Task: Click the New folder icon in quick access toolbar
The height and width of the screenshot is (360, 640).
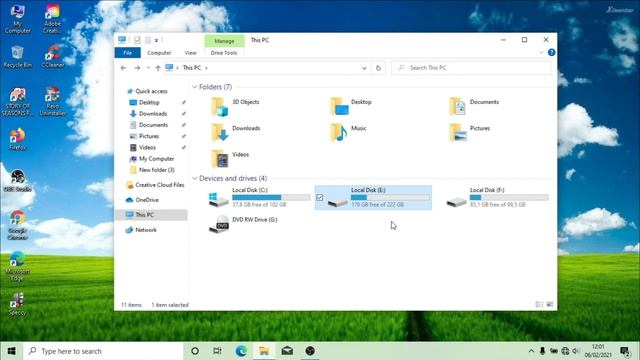Action: click(x=148, y=40)
